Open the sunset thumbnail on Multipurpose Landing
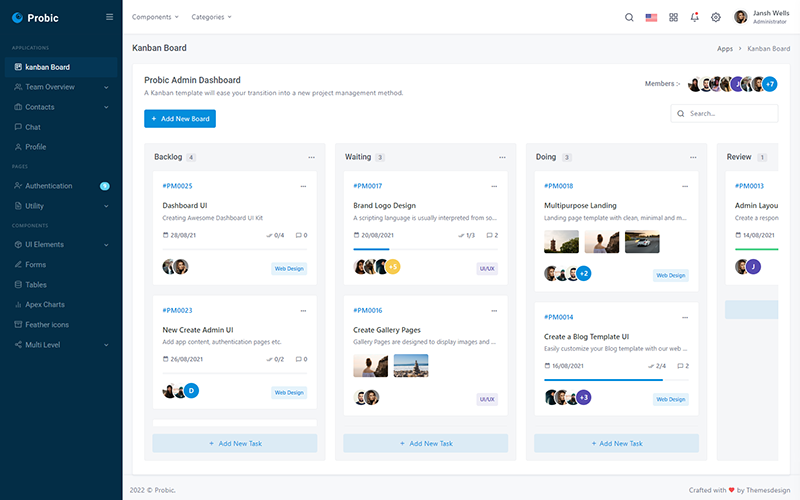 (x=602, y=242)
